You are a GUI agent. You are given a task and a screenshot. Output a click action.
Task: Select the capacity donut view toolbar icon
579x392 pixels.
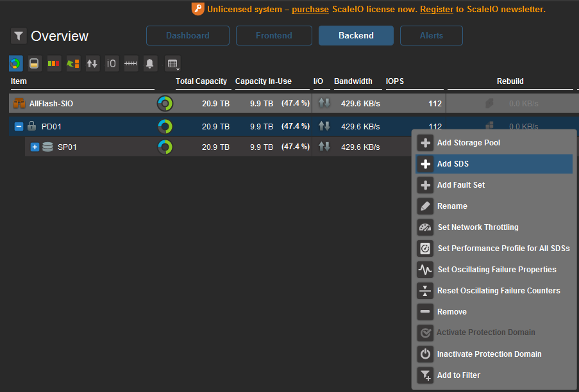[x=16, y=63]
